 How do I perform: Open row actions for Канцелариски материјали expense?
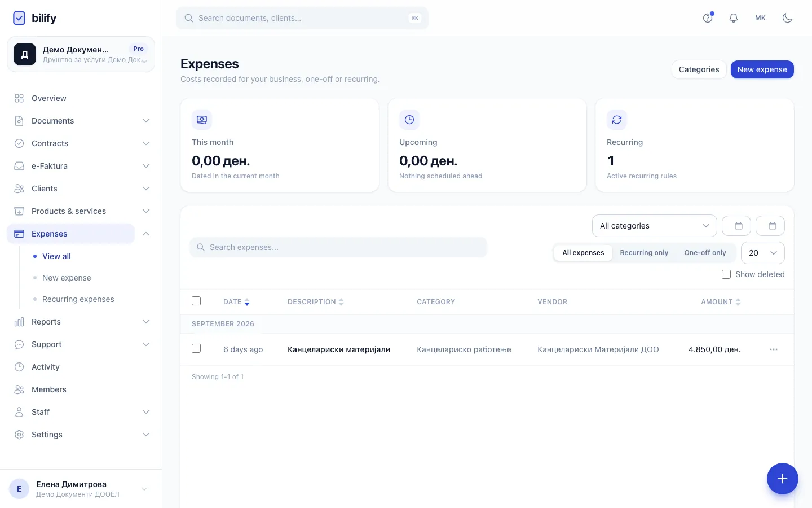pyautogui.click(x=774, y=349)
